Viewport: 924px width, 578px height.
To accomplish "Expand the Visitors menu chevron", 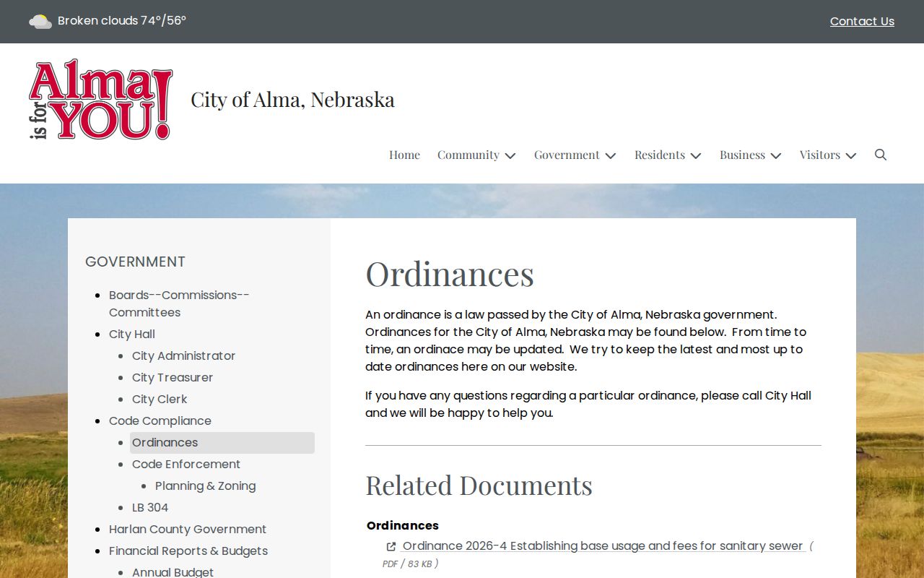I will [851, 155].
